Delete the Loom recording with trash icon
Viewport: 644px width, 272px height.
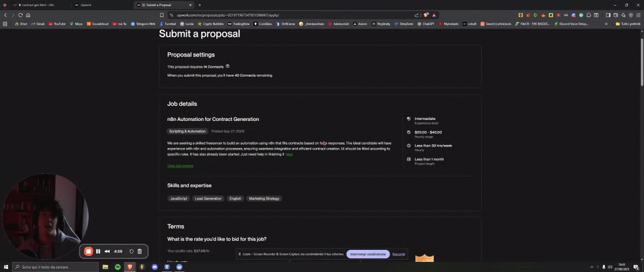[140, 251]
